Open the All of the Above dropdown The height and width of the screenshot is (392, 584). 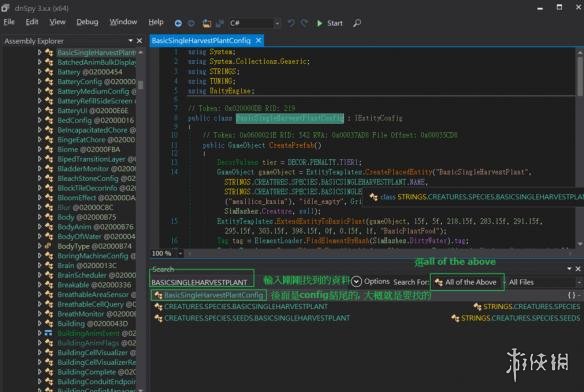467,282
